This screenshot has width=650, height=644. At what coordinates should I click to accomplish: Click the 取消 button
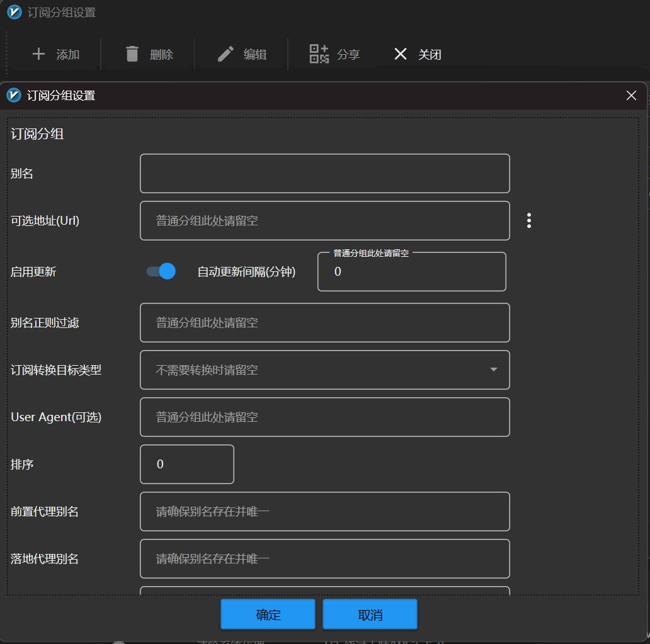tap(370, 614)
